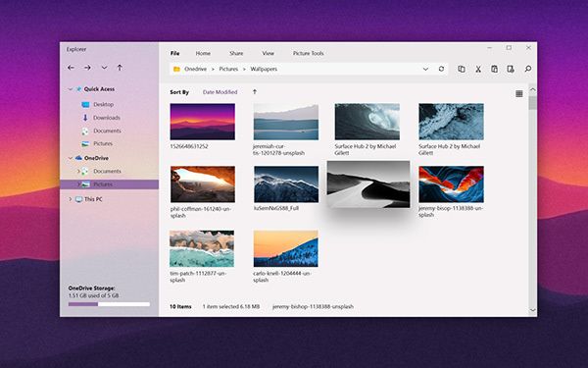Open Search with the magnifier icon
Image resolution: width=588 pixels, height=368 pixels.
click(x=527, y=69)
